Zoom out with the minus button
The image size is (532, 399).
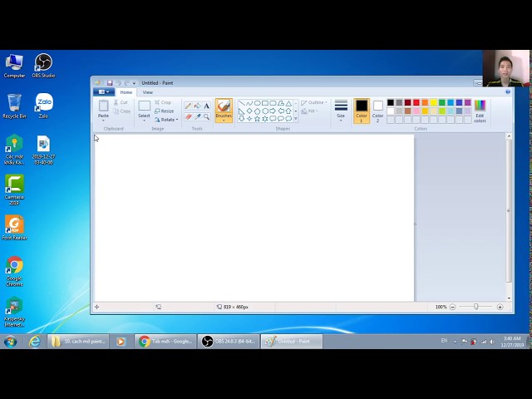[452, 307]
